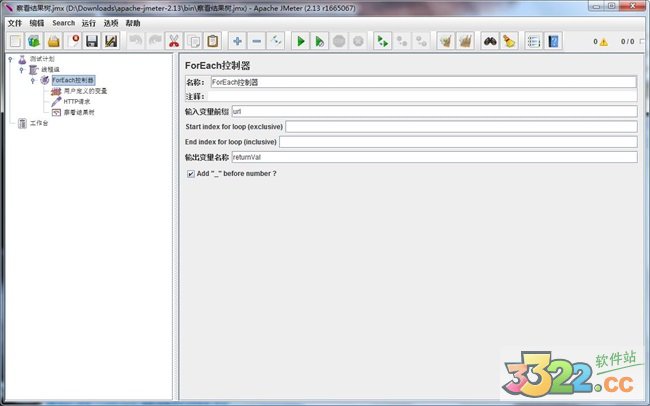Image resolution: width=650 pixels, height=406 pixels.
Task: Click the grey Stop test icon
Action: coord(339,41)
